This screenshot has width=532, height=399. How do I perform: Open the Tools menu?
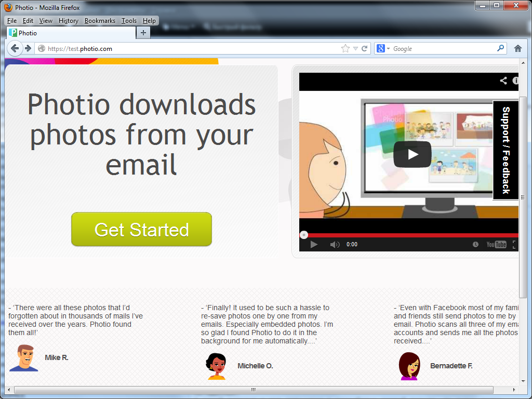point(129,21)
